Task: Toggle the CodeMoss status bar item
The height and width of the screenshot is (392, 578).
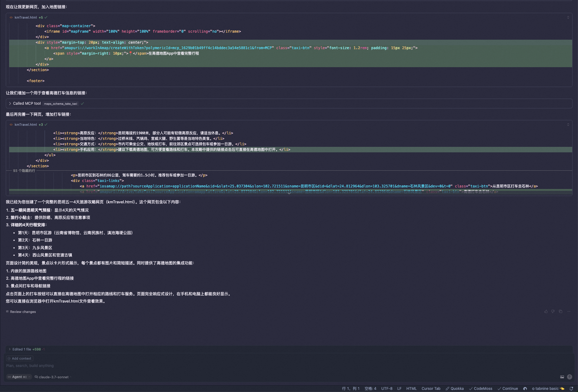Action: coord(481,389)
